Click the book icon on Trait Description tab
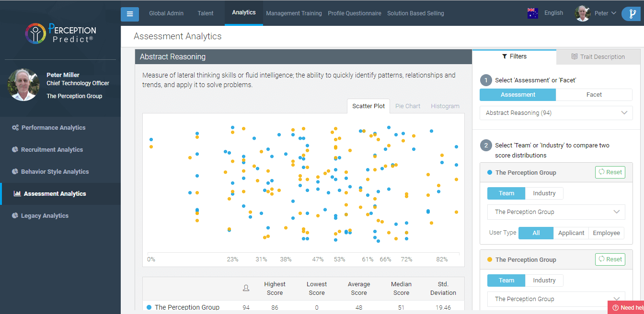The height and width of the screenshot is (314, 644). click(x=575, y=56)
